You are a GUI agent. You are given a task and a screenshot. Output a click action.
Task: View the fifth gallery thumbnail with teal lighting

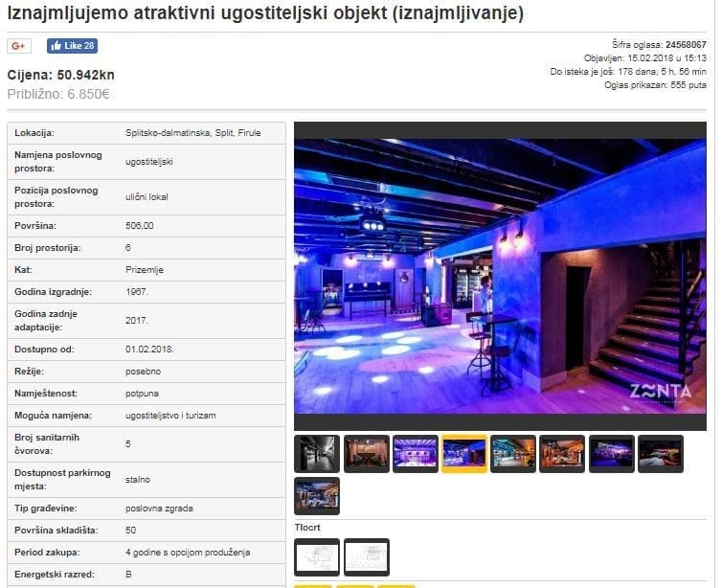coord(513,454)
